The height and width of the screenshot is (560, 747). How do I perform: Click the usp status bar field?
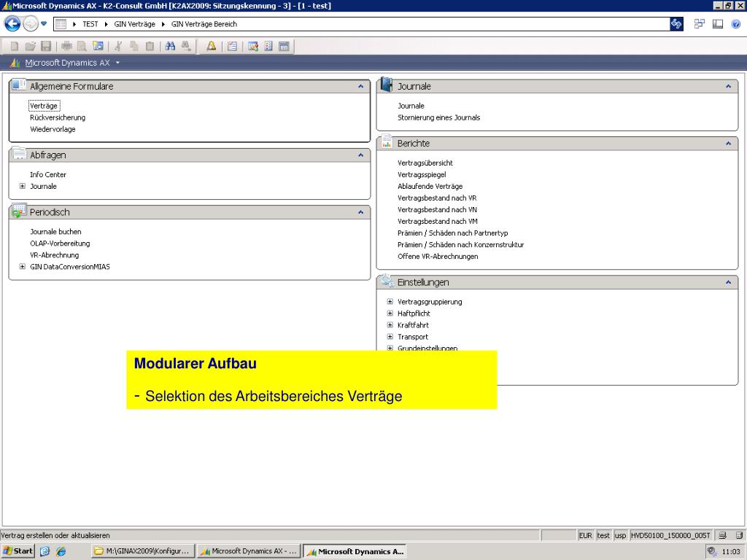620,535
